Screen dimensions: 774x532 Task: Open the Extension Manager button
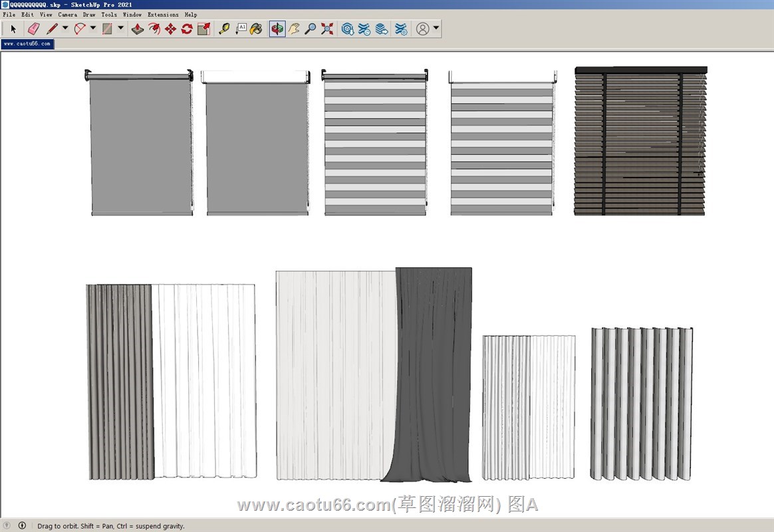click(x=401, y=29)
